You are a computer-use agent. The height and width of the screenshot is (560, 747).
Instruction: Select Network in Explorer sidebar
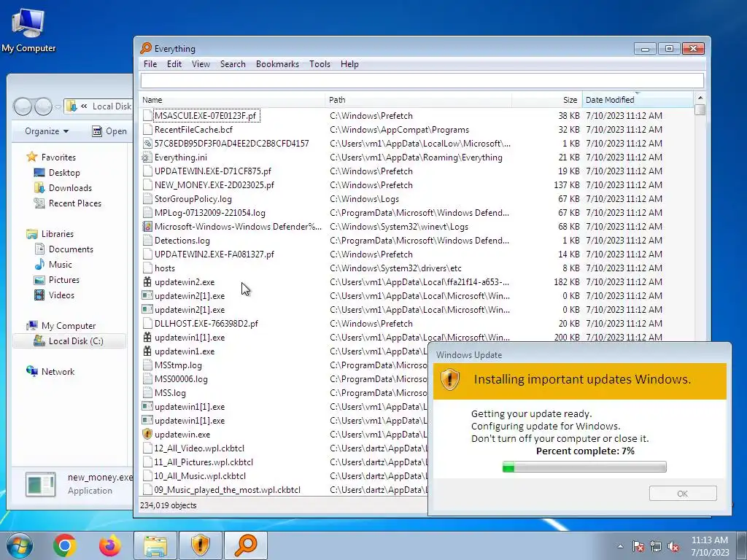[50, 371]
